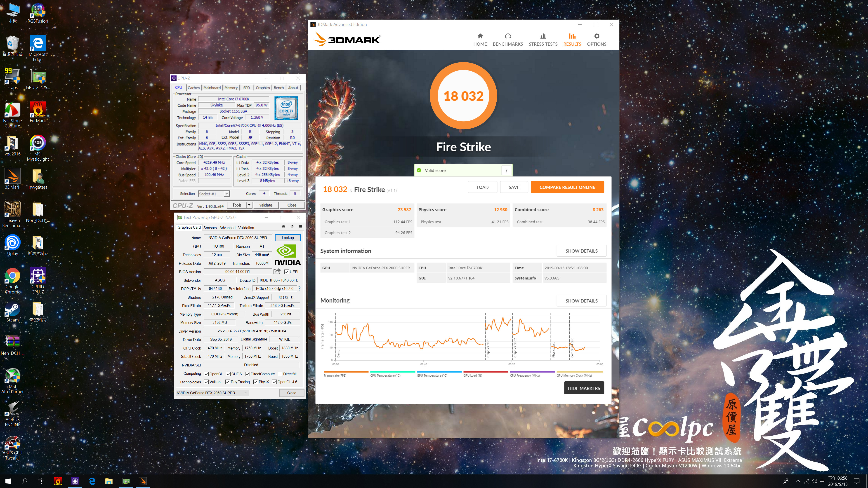Toggle UEFI checkbox in GPU-Z
The height and width of the screenshot is (488, 868).
(x=286, y=272)
